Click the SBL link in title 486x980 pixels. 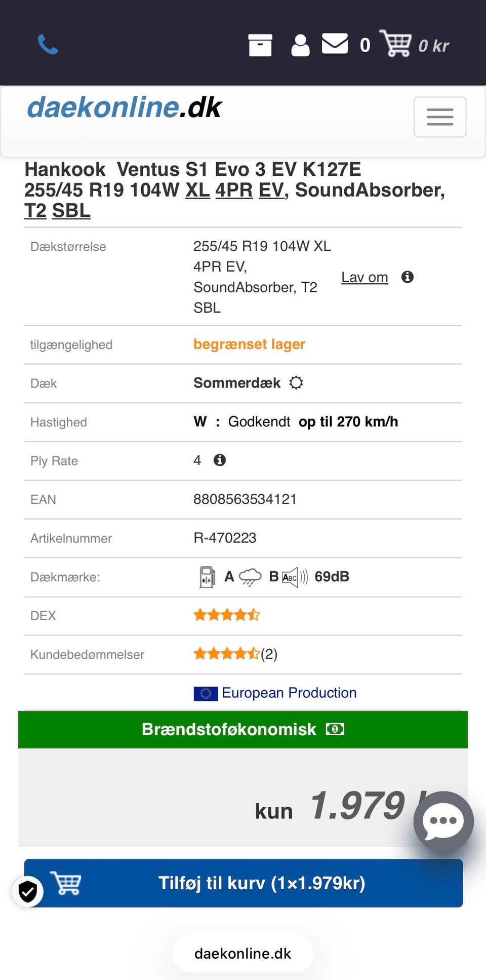point(71,211)
